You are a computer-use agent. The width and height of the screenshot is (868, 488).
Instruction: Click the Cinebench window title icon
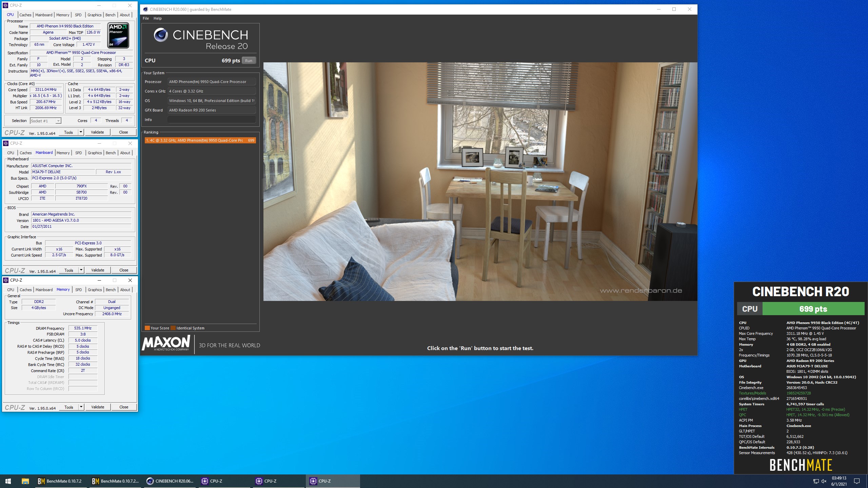tap(145, 9)
